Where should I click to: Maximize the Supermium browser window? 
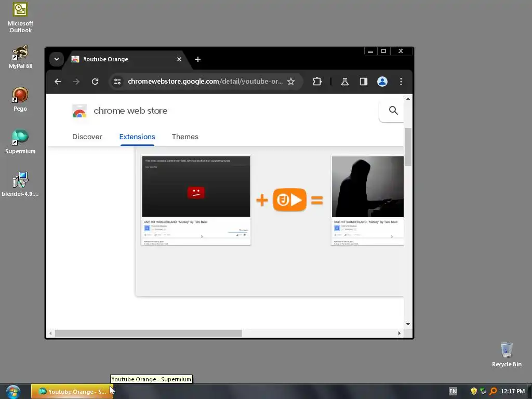(383, 51)
